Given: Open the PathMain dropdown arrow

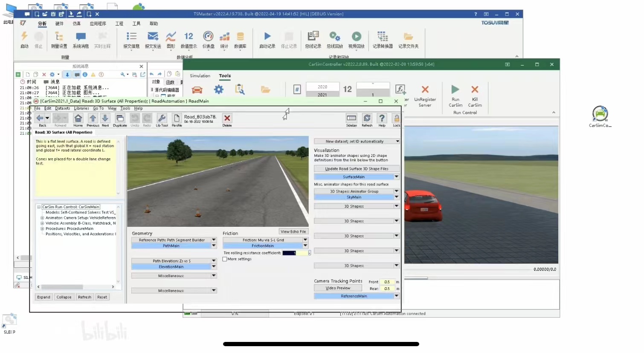Looking at the screenshot, I should click(x=214, y=246).
